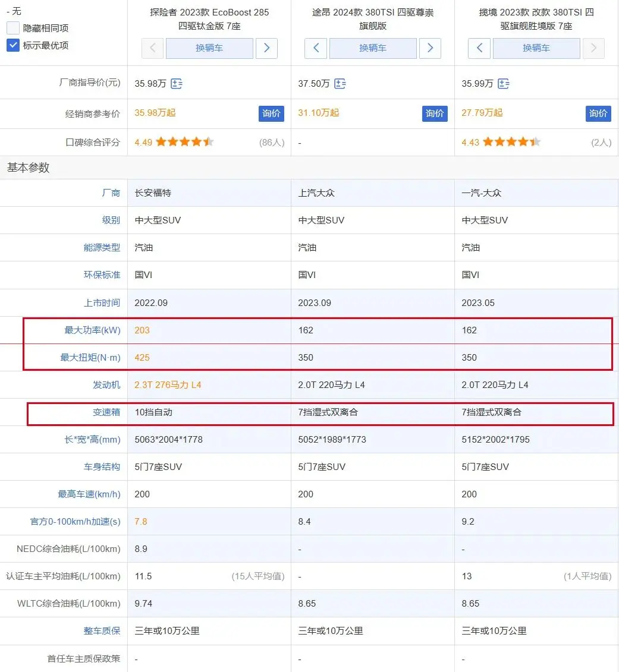Click 换辆车 button under 揽境
Image resolution: width=619 pixels, height=672 pixels.
coord(536,48)
